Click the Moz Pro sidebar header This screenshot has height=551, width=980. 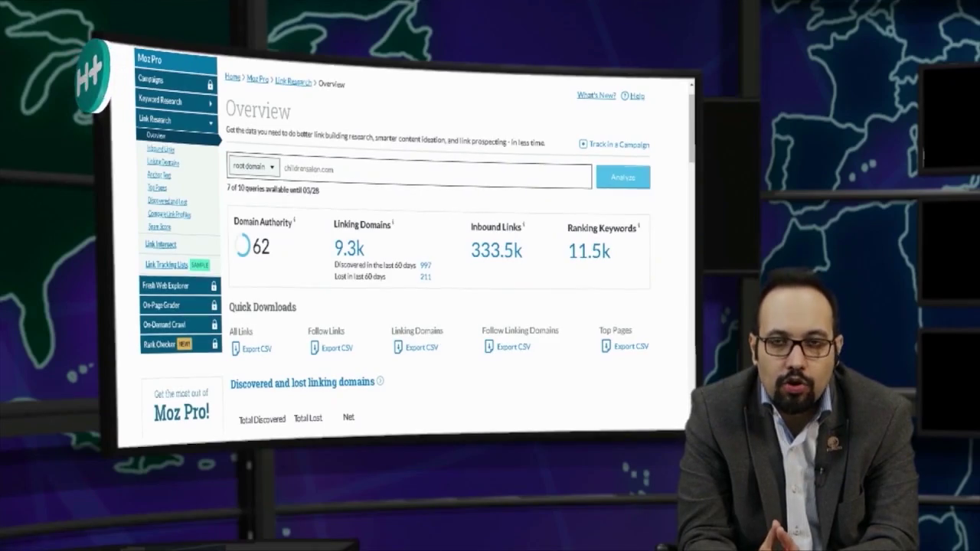click(175, 60)
